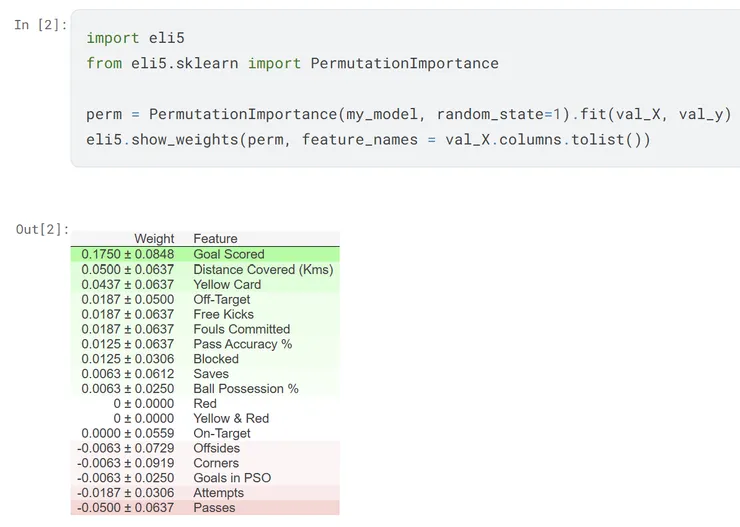
Task: Click the Goal Scored table row
Action: [x=205, y=254]
